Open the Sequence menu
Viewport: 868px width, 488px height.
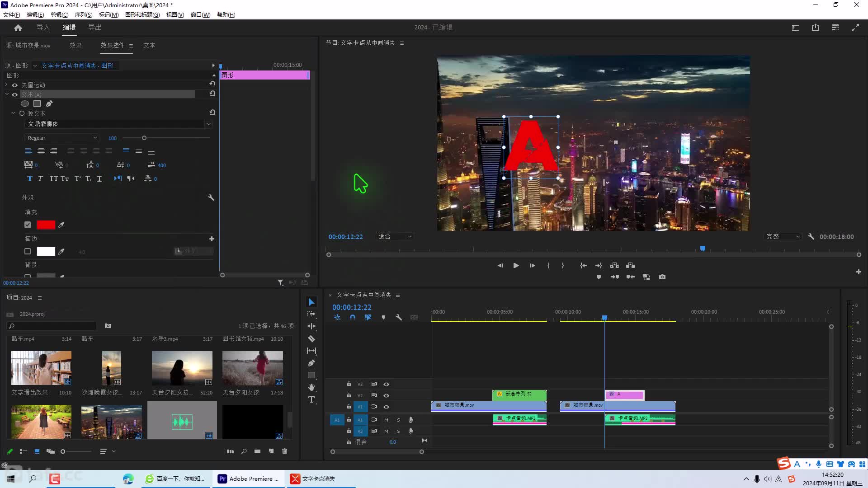tap(84, 14)
